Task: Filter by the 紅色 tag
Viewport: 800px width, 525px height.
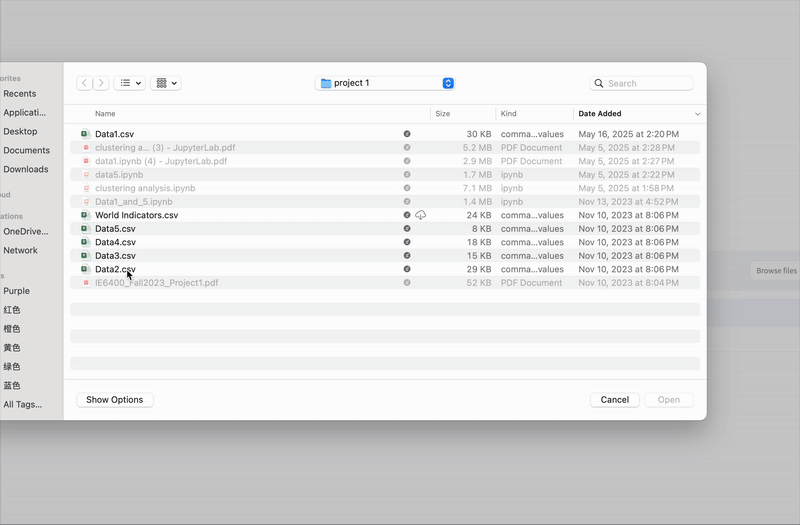Action: [12, 310]
